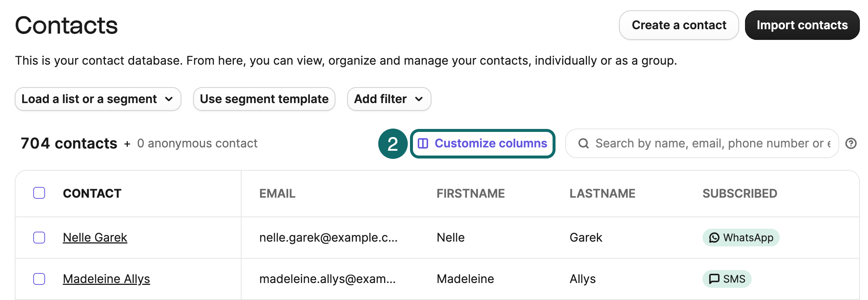Open Nelle Garek contact link
Image resolution: width=868 pixels, height=300 pixels.
[95, 238]
